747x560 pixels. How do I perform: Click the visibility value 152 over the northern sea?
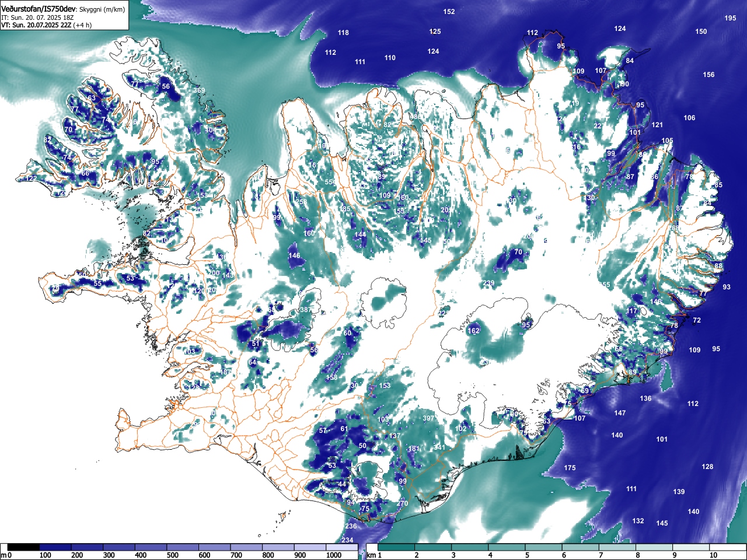click(449, 12)
